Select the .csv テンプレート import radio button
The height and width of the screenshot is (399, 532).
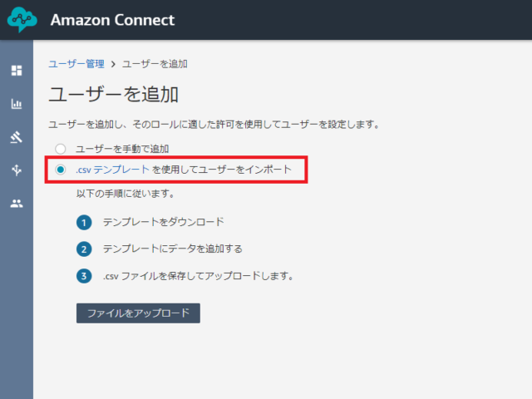point(61,170)
